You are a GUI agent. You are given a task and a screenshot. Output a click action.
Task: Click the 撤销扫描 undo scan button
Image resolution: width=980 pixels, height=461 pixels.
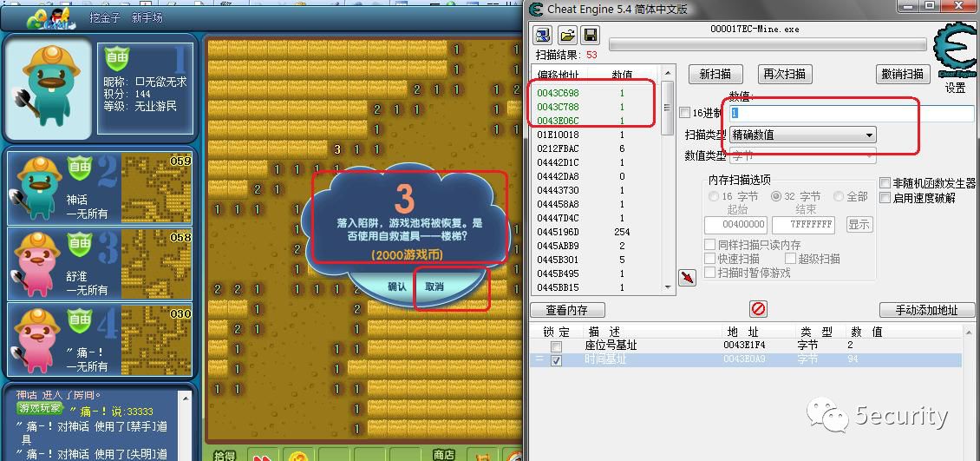903,74
